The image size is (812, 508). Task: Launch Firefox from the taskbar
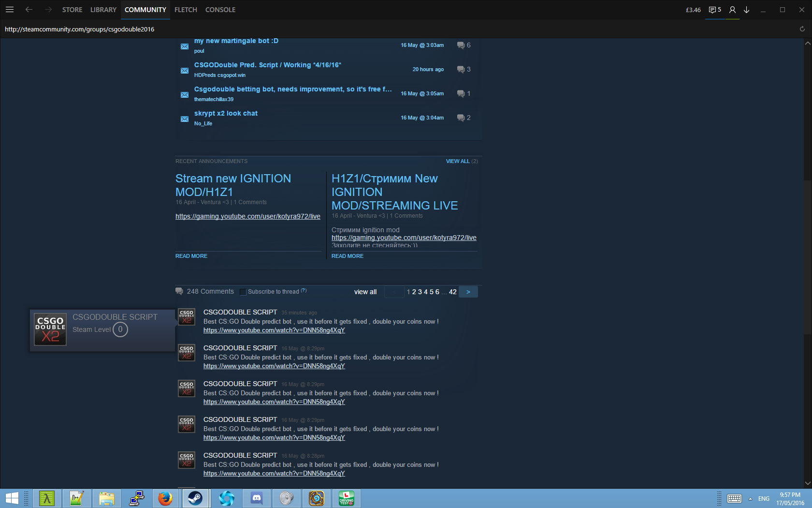pyautogui.click(x=165, y=498)
